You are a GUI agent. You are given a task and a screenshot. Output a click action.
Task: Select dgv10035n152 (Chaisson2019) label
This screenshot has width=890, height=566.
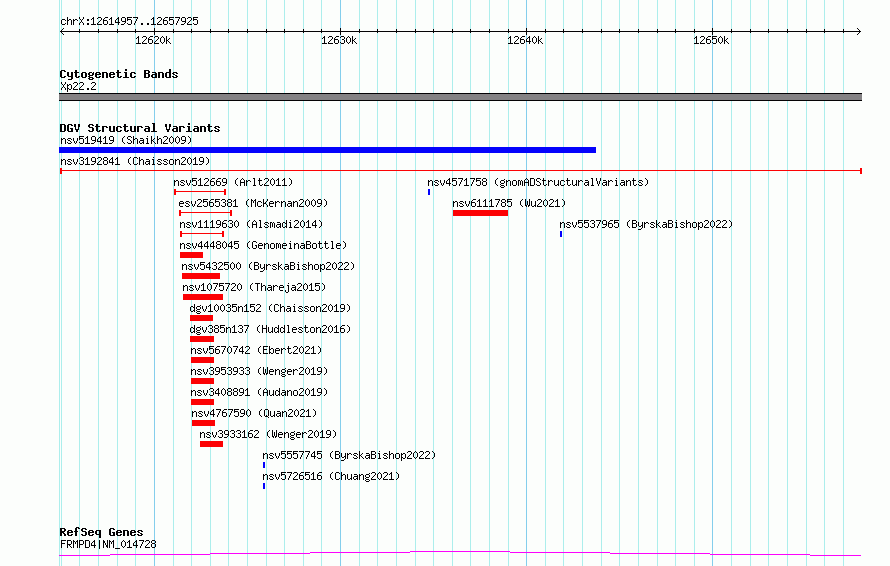270,308
